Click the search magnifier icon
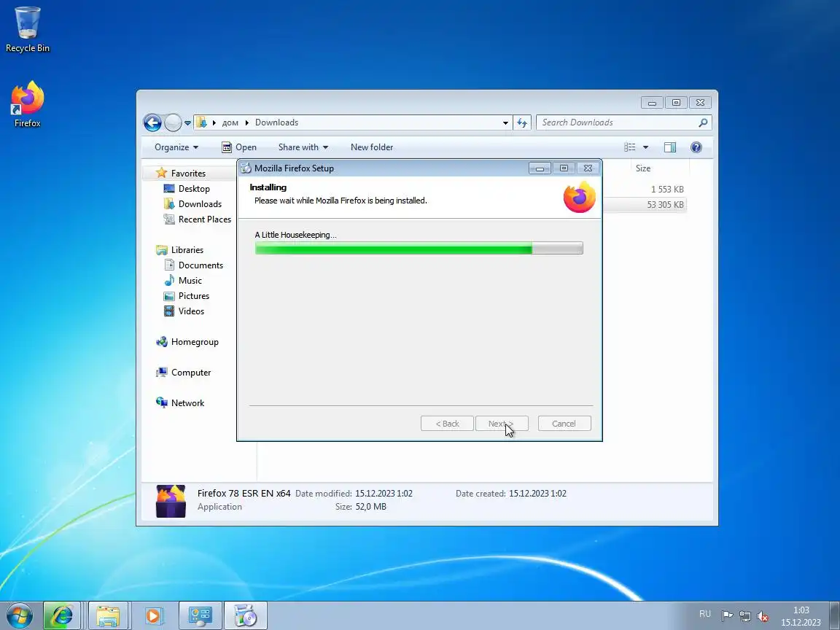The image size is (840, 630). pyautogui.click(x=704, y=122)
